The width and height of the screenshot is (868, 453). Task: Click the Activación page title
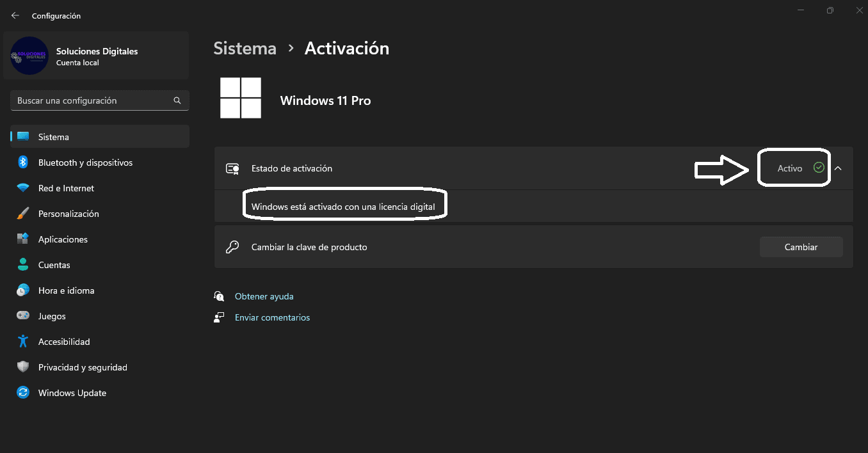pyautogui.click(x=347, y=49)
